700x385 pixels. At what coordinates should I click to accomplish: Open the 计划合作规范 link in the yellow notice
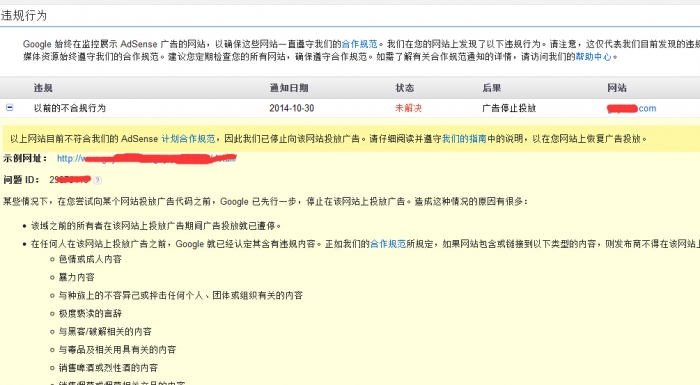click(188, 139)
